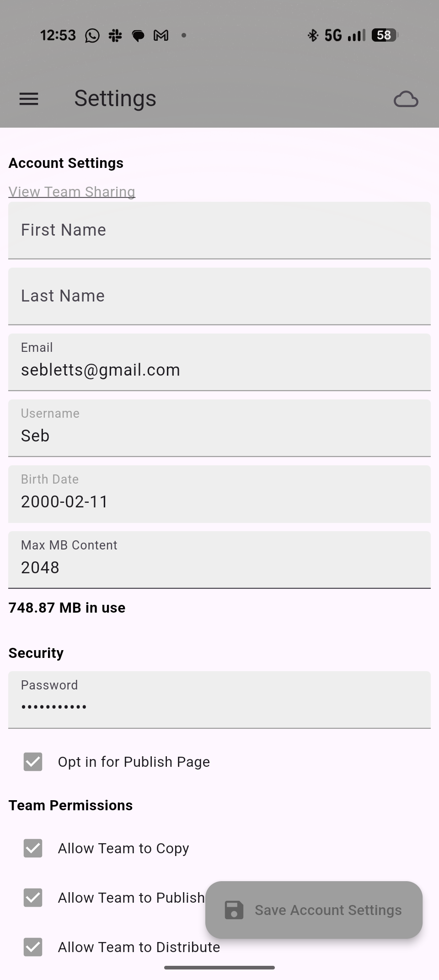439x980 pixels.
Task: Click into the Last Name field
Action: 219,296
